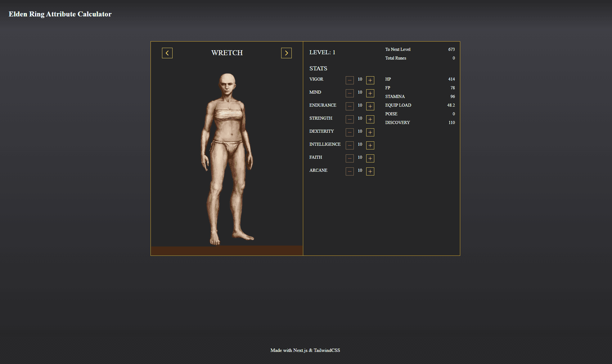The width and height of the screenshot is (612, 364).
Task: Increase Faith with the plus button
Action: [x=370, y=158]
